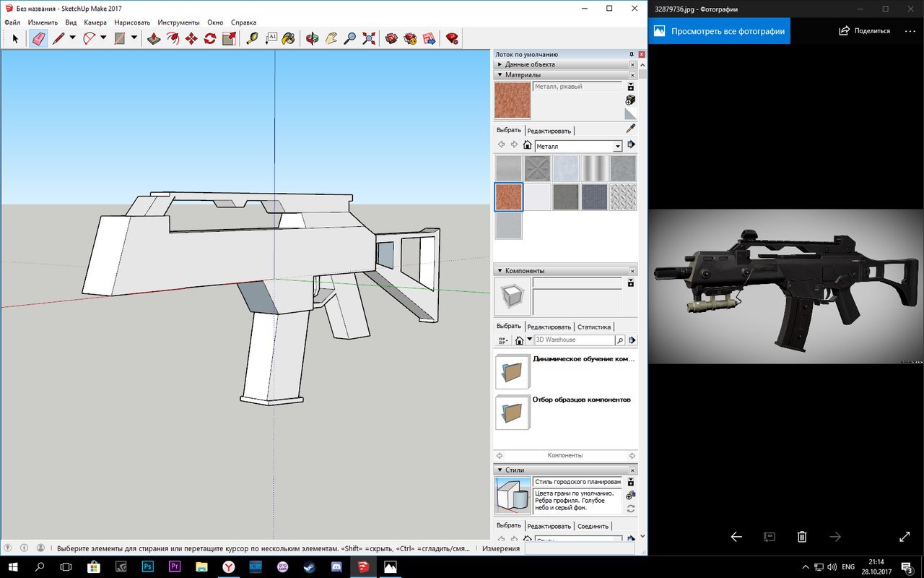Select diamond plate metal swatch
This screenshot has width=924, height=578.
(x=623, y=197)
